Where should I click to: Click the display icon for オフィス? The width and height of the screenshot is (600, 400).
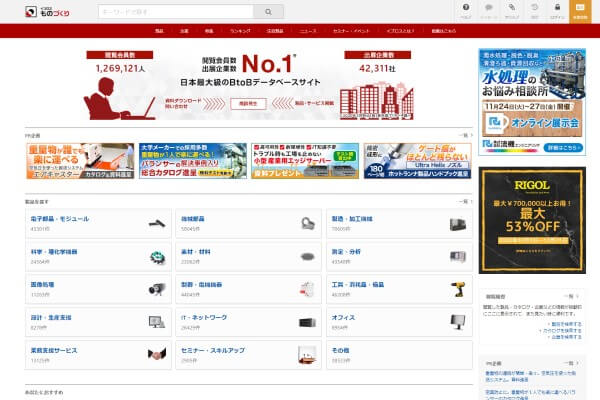tap(458, 322)
